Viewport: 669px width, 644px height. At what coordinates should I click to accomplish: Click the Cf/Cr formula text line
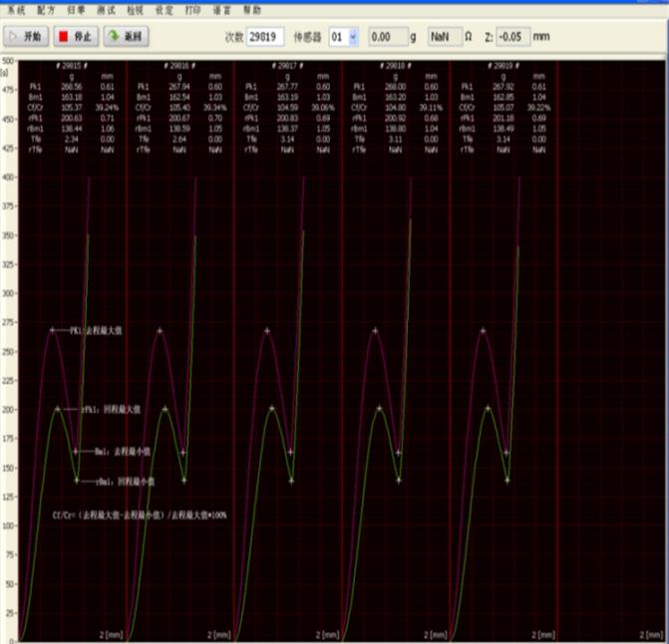pyautogui.click(x=140, y=515)
